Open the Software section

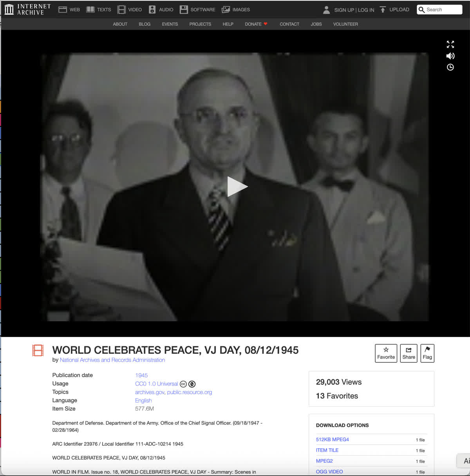(x=197, y=9)
